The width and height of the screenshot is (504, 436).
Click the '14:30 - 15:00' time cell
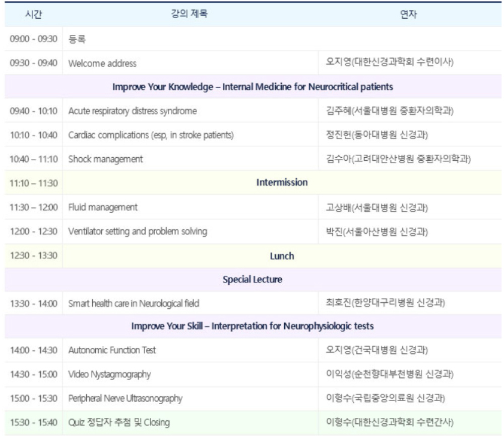[x=33, y=375]
